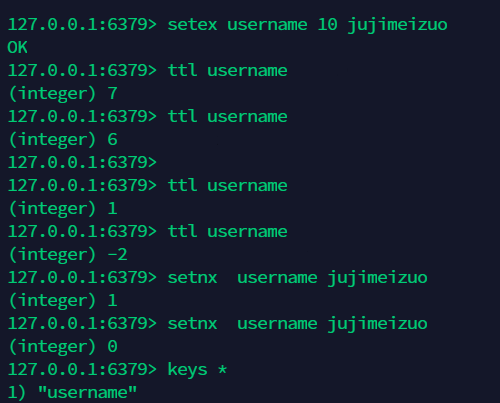
Task: Click the (integer) 0 result
Action: tap(63, 346)
